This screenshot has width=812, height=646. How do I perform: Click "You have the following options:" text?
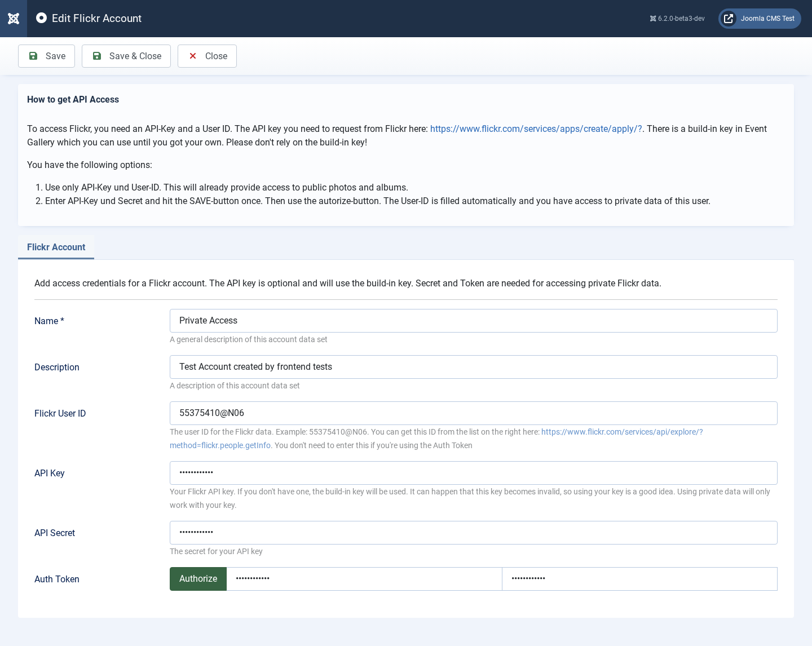[90, 165]
